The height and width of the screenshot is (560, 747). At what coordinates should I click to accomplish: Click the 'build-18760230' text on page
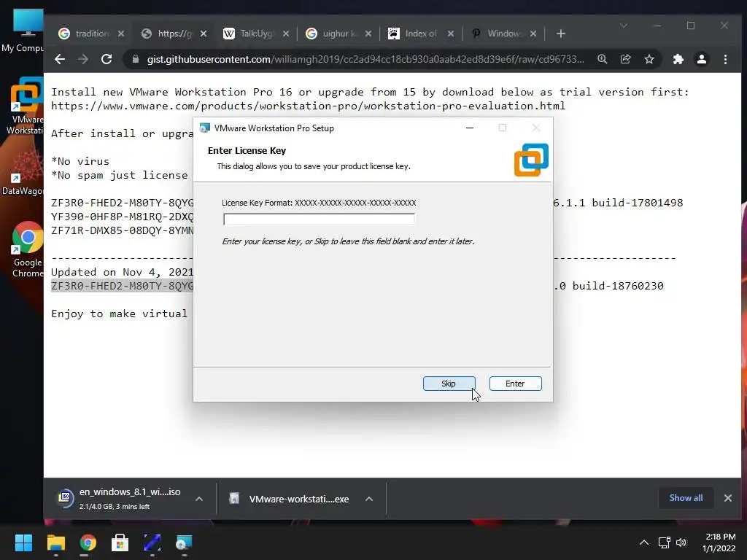click(617, 286)
